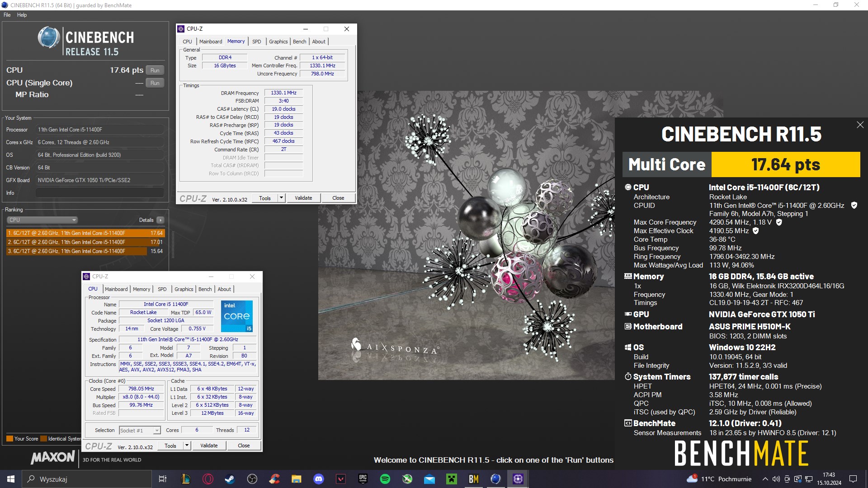Open OBS Studio from the taskbar
This screenshot has width=868, height=488.
tap(252, 479)
